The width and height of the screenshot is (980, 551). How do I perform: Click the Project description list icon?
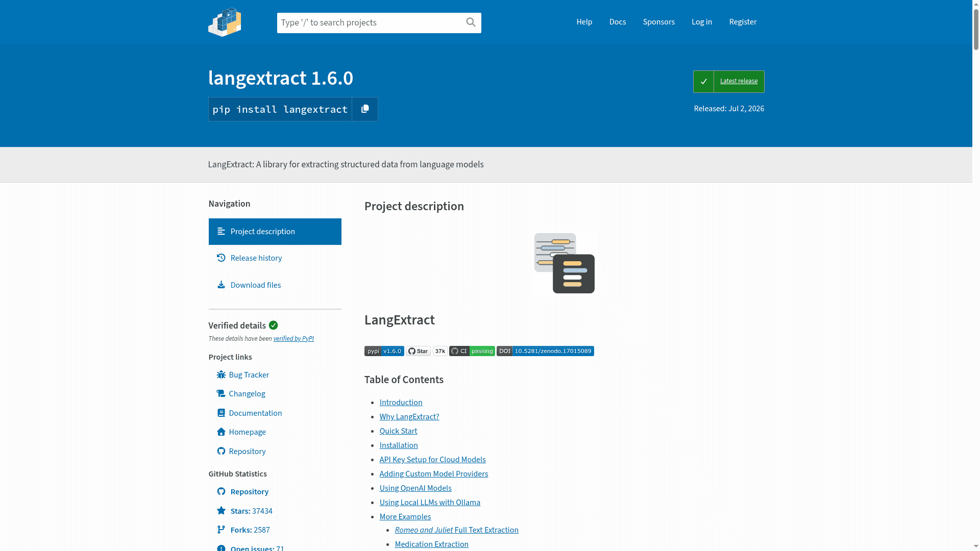221,232
